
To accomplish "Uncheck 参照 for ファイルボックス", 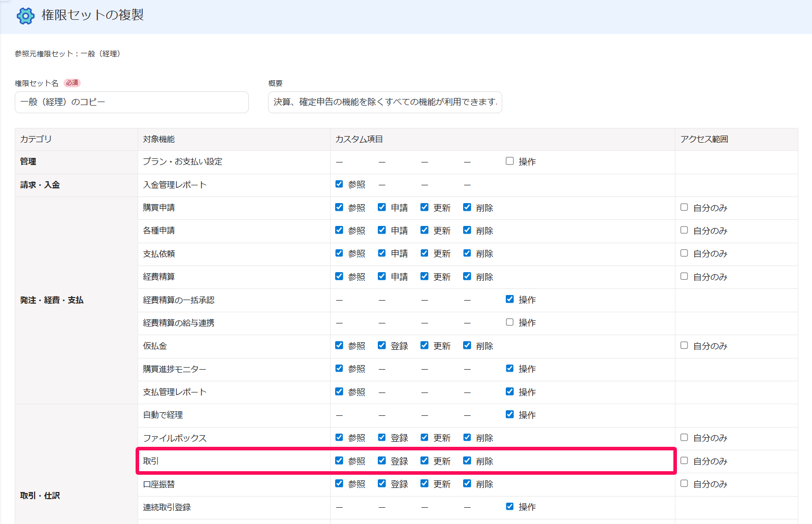I will (x=339, y=437).
